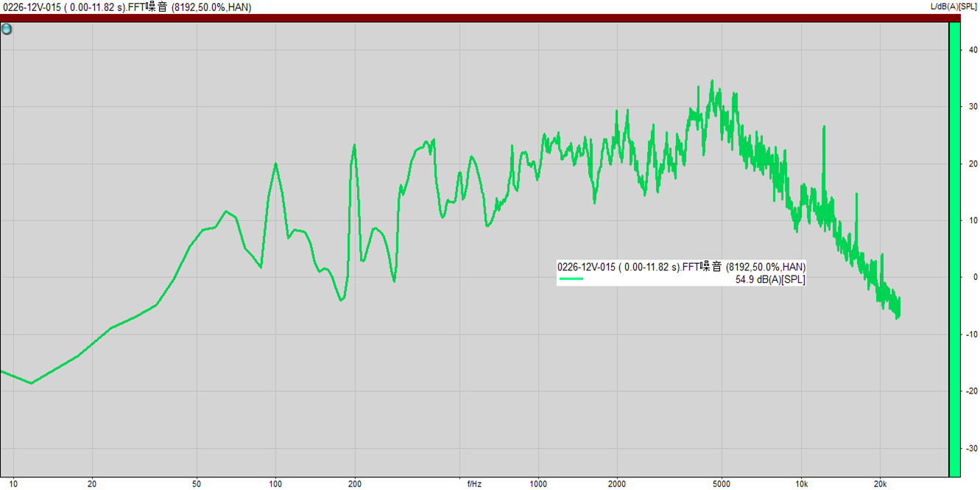Click the -30 dB tick on level axis
This screenshot has height=490, width=980.
971,449
